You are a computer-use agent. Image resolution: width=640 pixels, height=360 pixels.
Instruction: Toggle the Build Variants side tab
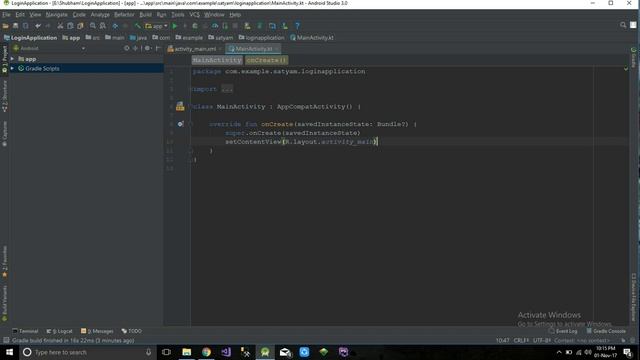click(x=4, y=303)
